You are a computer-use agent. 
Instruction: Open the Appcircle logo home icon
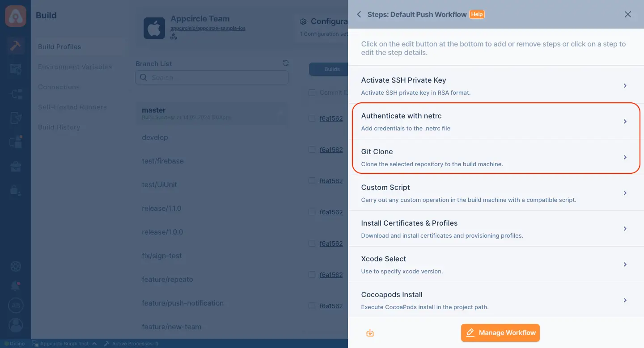click(16, 16)
